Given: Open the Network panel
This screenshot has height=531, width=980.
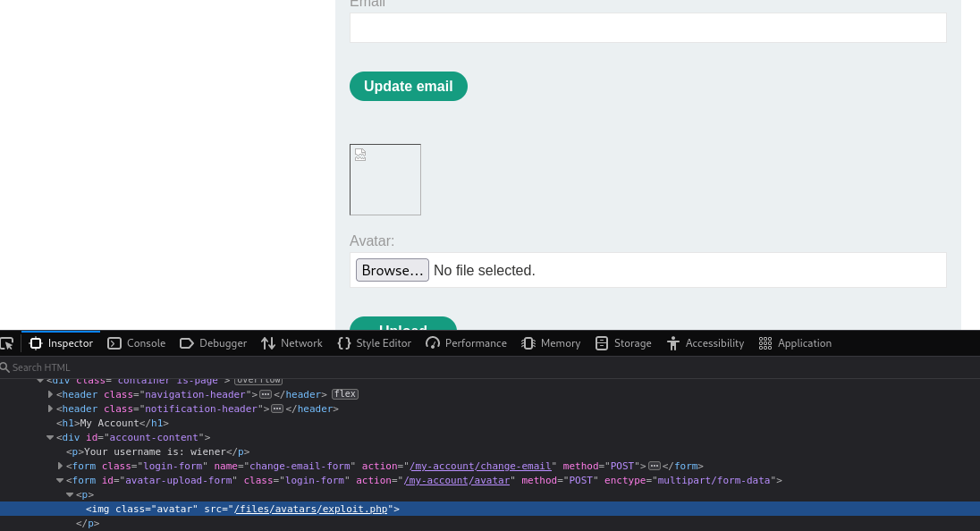Looking at the screenshot, I should [x=291, y=343].
